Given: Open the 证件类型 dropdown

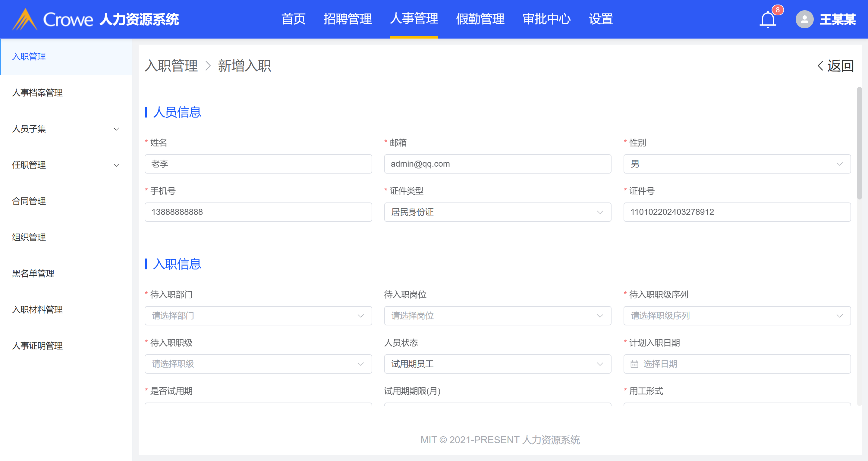Looking at the screenshot, I should 497,212.
